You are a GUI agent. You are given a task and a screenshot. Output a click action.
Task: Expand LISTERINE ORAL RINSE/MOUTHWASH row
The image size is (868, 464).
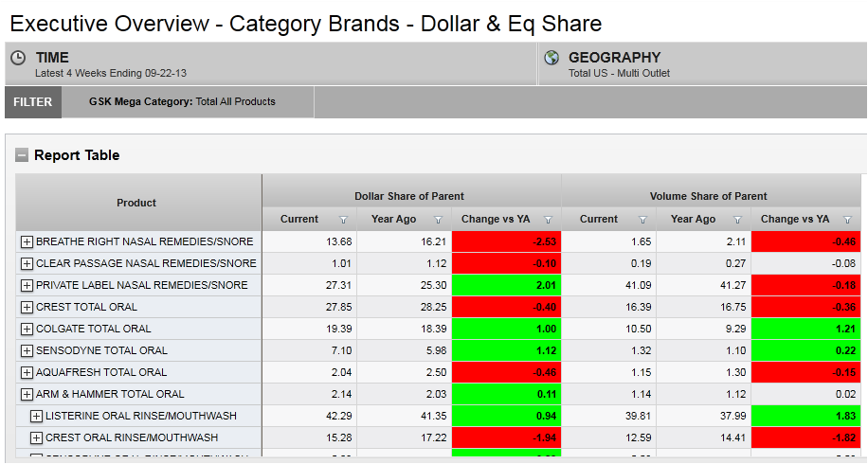coord(36,416)
